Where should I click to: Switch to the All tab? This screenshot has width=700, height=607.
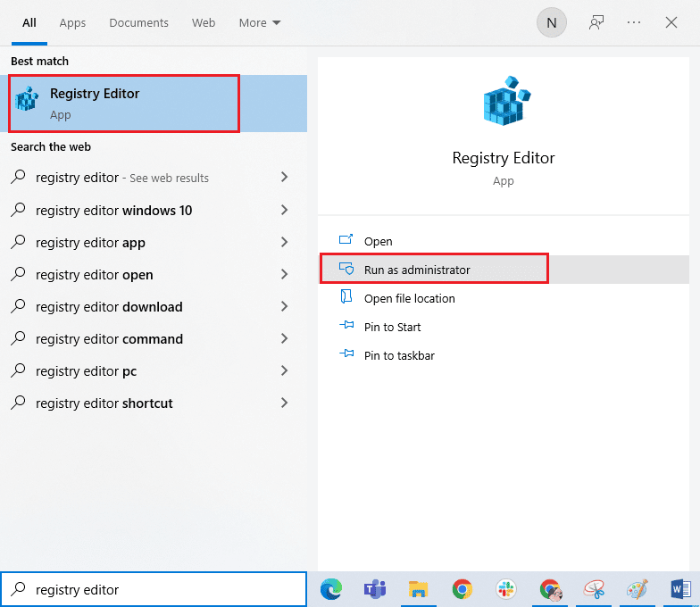29,23
